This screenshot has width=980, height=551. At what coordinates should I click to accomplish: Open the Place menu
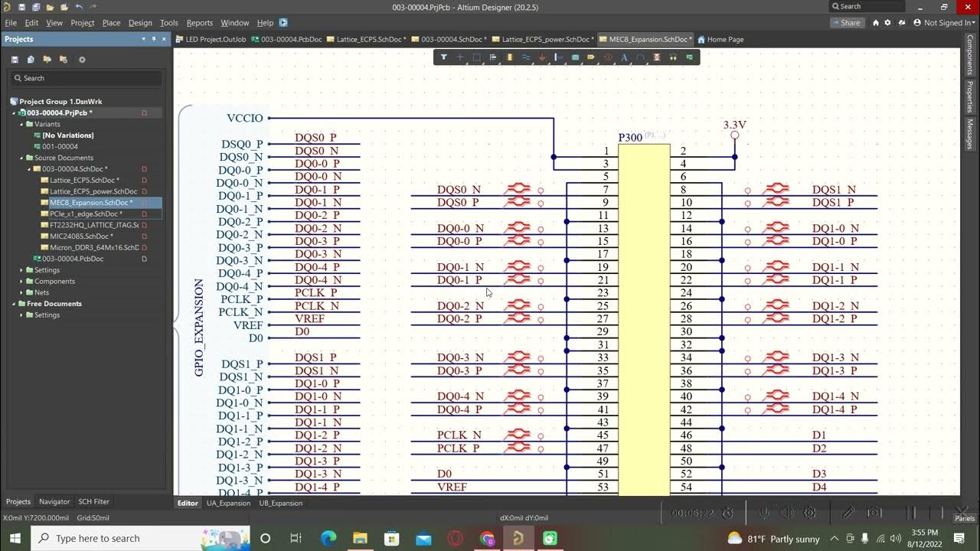[x=112, y=23]
